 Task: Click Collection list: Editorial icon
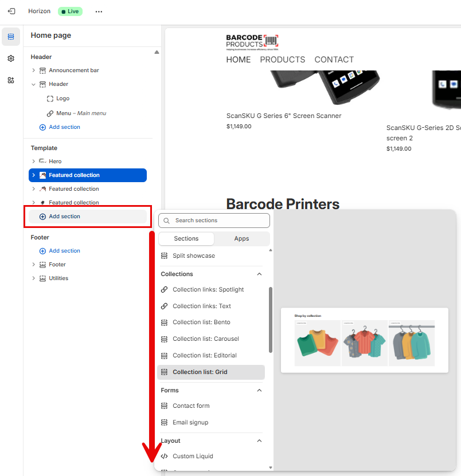(x=164, y=356)
